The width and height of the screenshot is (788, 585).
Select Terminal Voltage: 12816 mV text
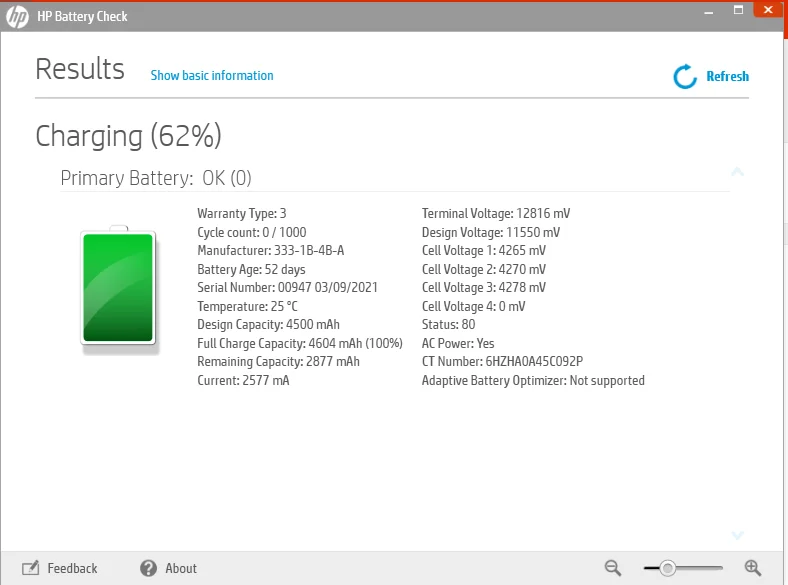point(496,213)
